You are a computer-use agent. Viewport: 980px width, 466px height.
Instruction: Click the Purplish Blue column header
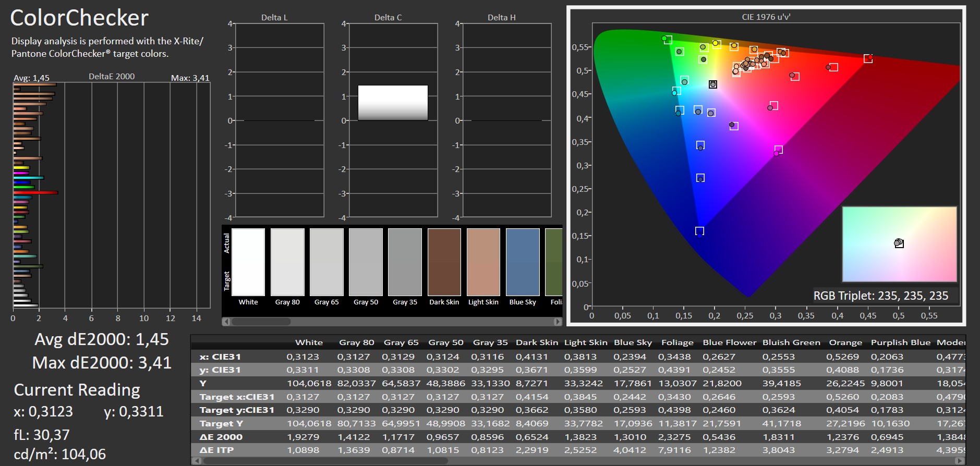[900, 342]
